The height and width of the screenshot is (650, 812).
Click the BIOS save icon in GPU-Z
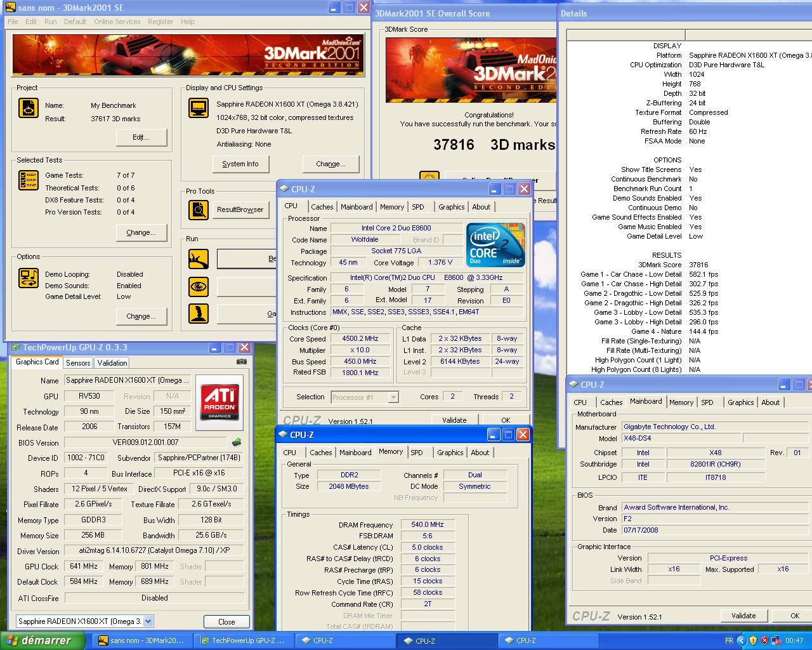pyautogui.click(x=237, y=442)
